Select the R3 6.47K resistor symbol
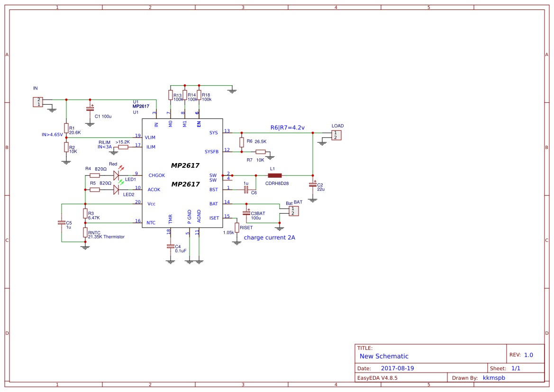The height and width of the screenshot is (392, 554). coord(85,213)
